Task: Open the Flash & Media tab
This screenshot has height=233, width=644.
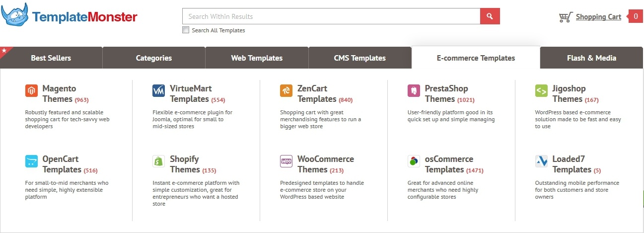Action: (x=591, y=58)
